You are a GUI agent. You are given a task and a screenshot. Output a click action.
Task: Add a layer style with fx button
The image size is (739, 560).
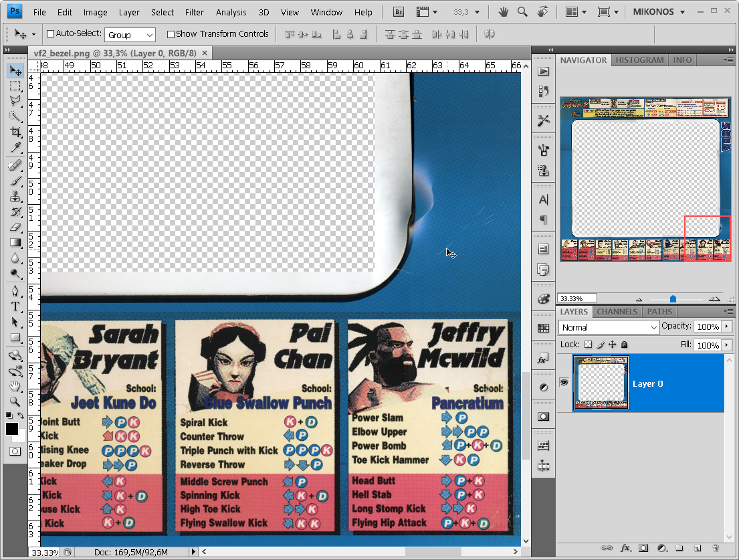pyautogui.click(x=625, y=548)
